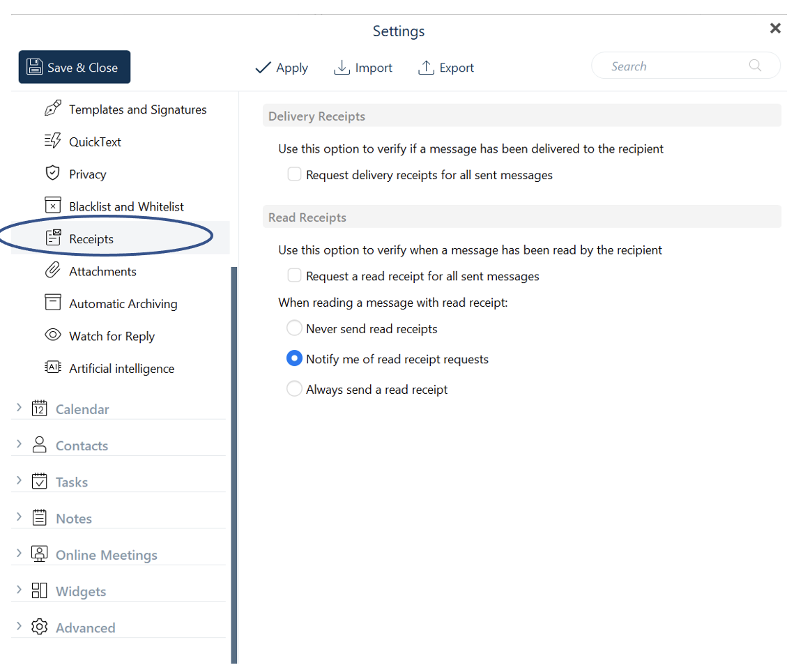This screenshot has height=672, width=803.
Task: Expand the Online Meetings section chevron
Action: [x=19, y=553]
